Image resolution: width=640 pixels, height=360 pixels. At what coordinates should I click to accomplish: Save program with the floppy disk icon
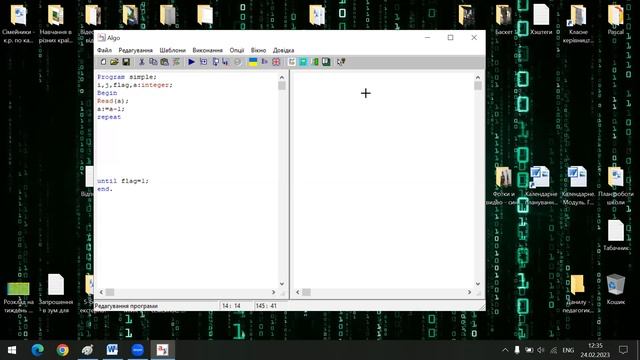[x=126, y=62]
